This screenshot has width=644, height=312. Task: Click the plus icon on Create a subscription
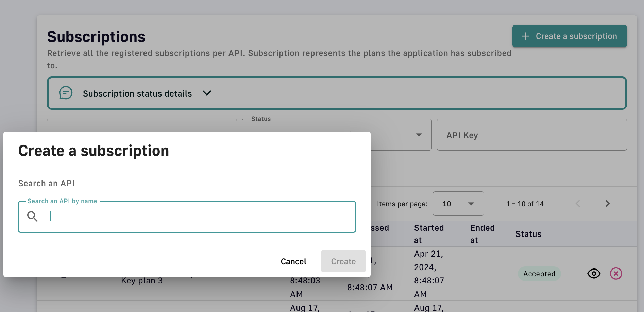[x=525, y=36]
